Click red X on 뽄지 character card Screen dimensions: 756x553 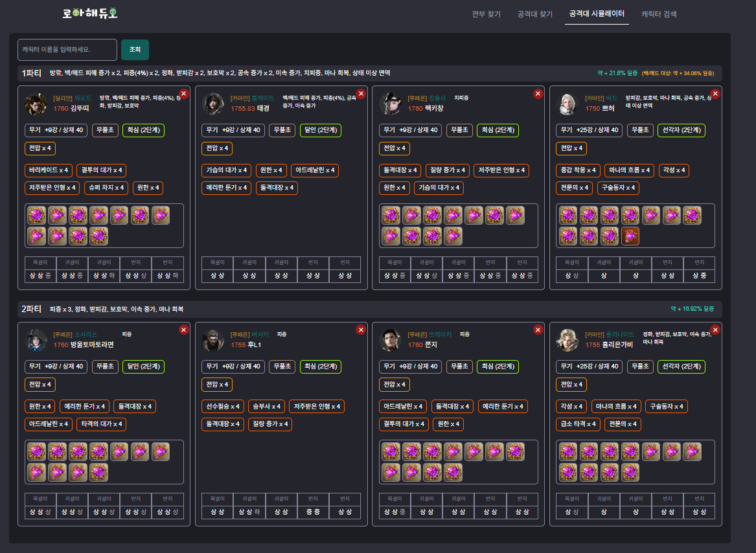point(538,330)
